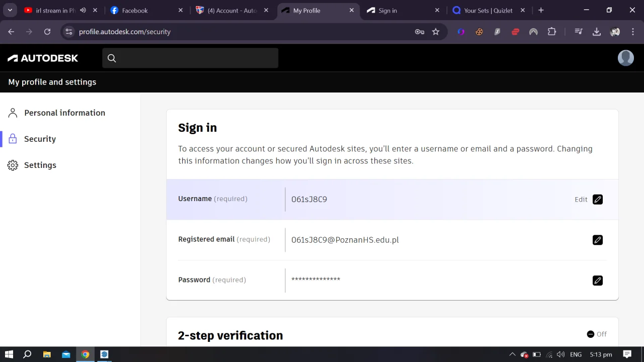Click pencil icon for Password row
The image size is (644, 362).
point(598,281)
